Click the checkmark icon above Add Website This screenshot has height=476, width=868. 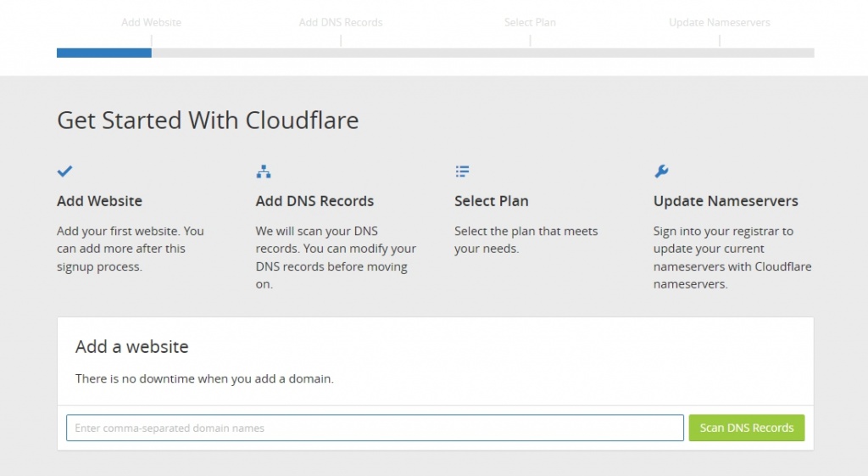(x=64, y=171)
